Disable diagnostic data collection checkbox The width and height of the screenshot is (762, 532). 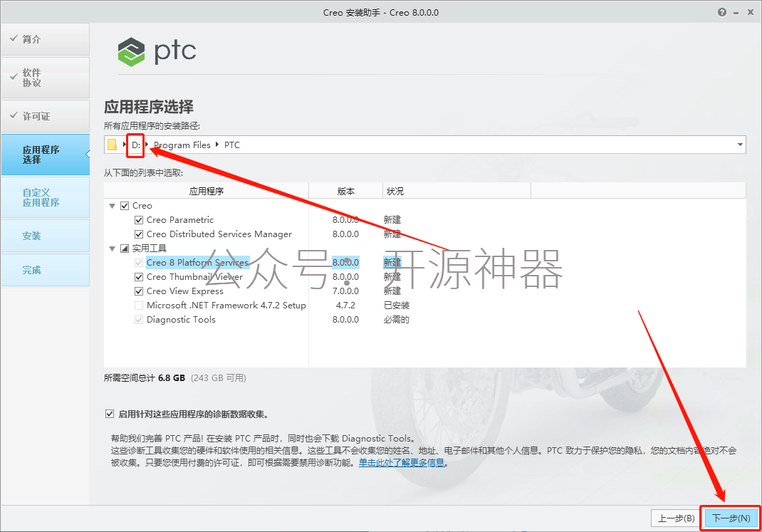pos(110,414)
